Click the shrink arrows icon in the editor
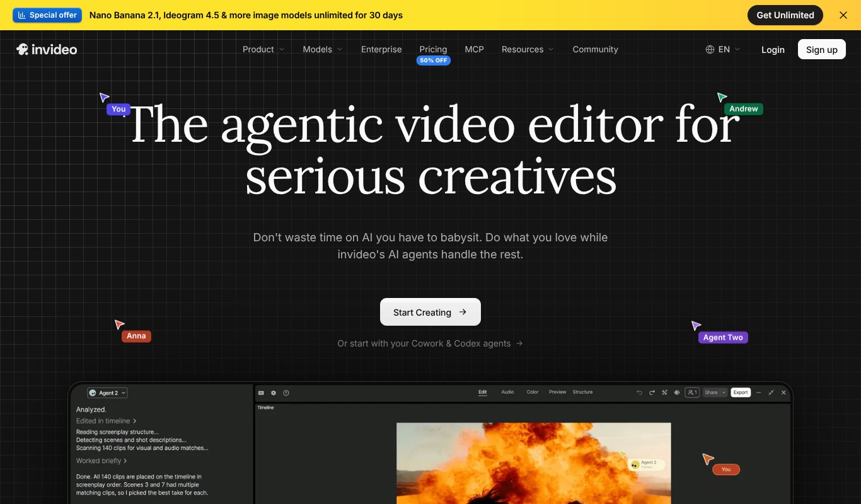 click(771, 392)
